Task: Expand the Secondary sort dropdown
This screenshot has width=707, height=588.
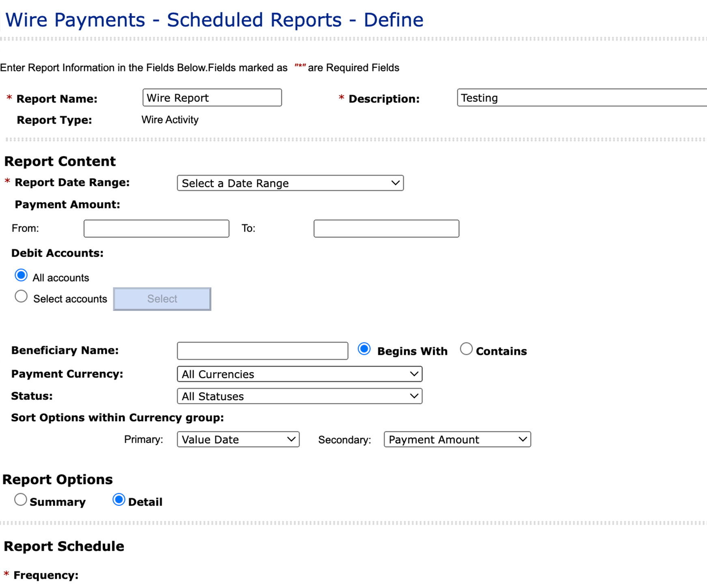Action: point(457,440)
